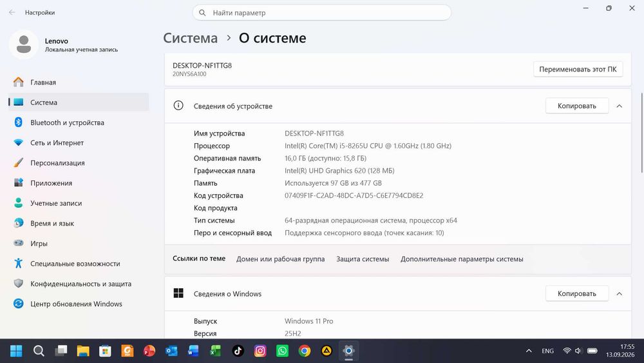Screen dimensions: 644x363
Task: Open Приложения settings
Action: (x=78, y=183)
